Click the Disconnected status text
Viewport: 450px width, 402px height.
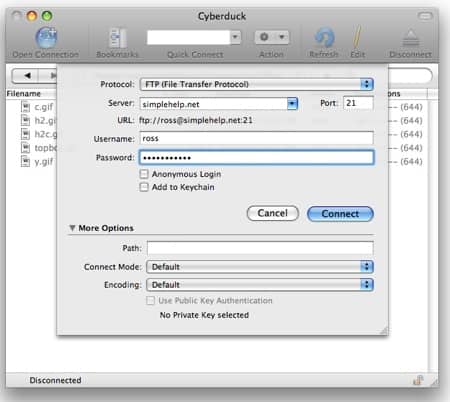pyautogui.click(x=55, y=380)
